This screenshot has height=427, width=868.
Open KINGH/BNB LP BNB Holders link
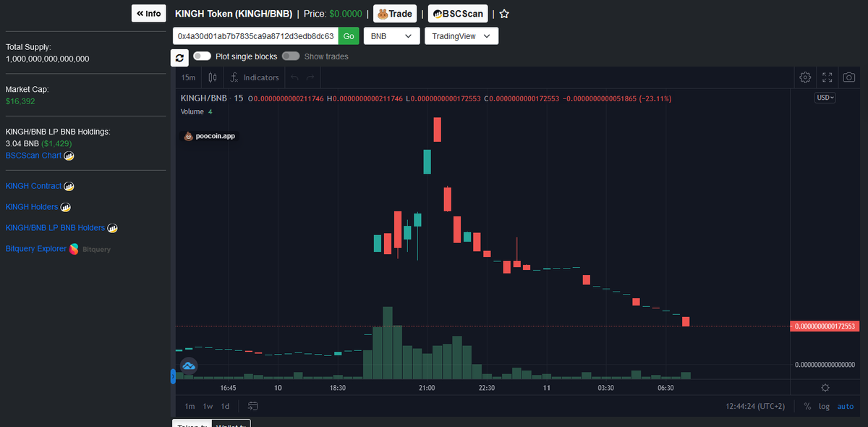[55, 228]
